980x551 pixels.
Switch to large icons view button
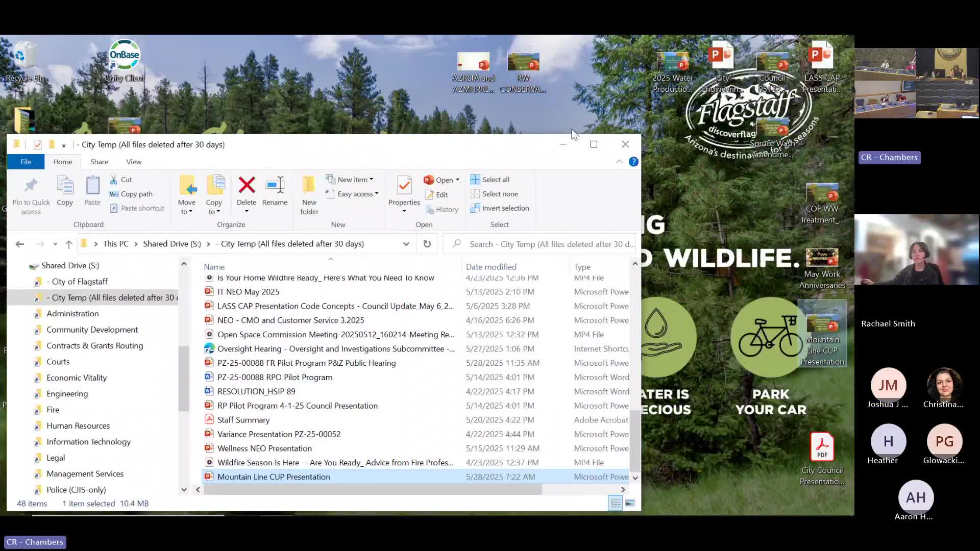630,504
